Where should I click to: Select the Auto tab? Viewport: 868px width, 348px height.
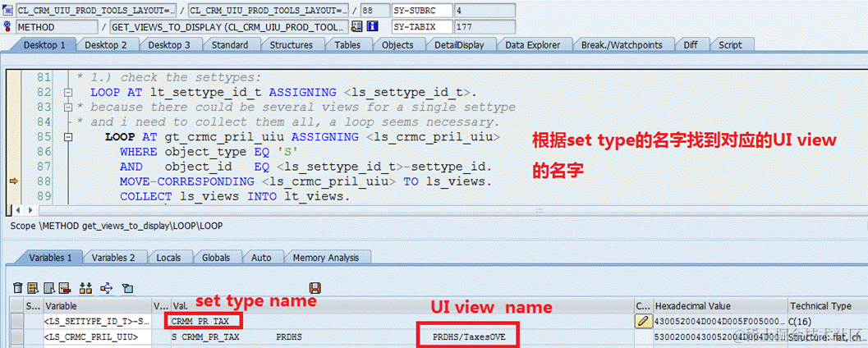click(x=261, y=257)
